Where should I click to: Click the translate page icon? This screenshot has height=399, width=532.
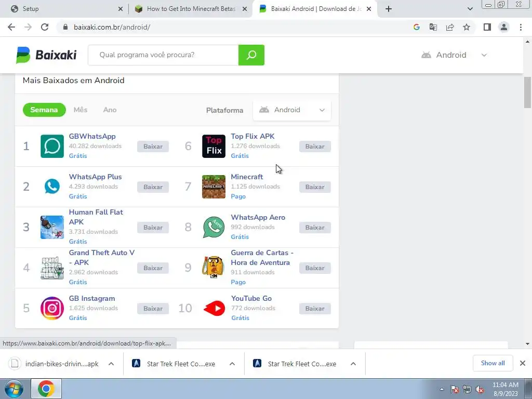pyautogui.click(x=433, y=27)
